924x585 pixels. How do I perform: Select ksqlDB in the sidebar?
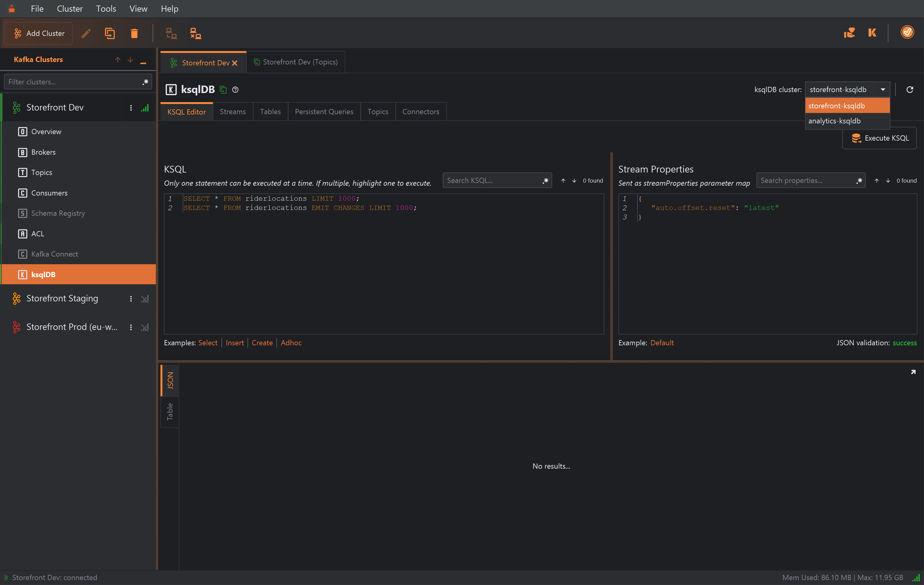[x=79, y=274]
